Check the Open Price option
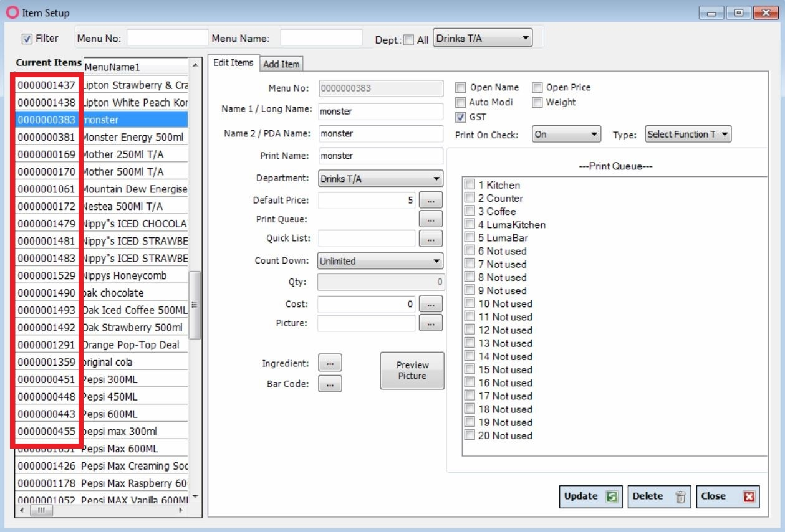Screen dimensions: 785x532 (x=537, y=88)
